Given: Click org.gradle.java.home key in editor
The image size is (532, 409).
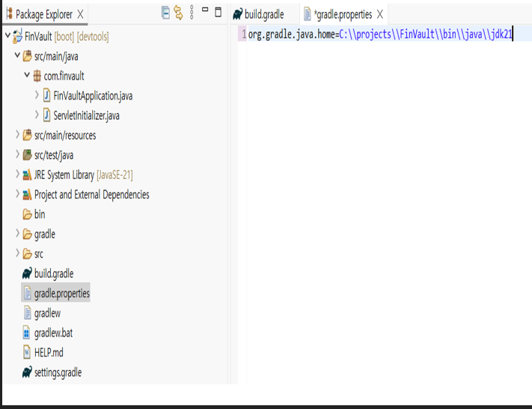Looking at the screenshot, I should (292, 34).
